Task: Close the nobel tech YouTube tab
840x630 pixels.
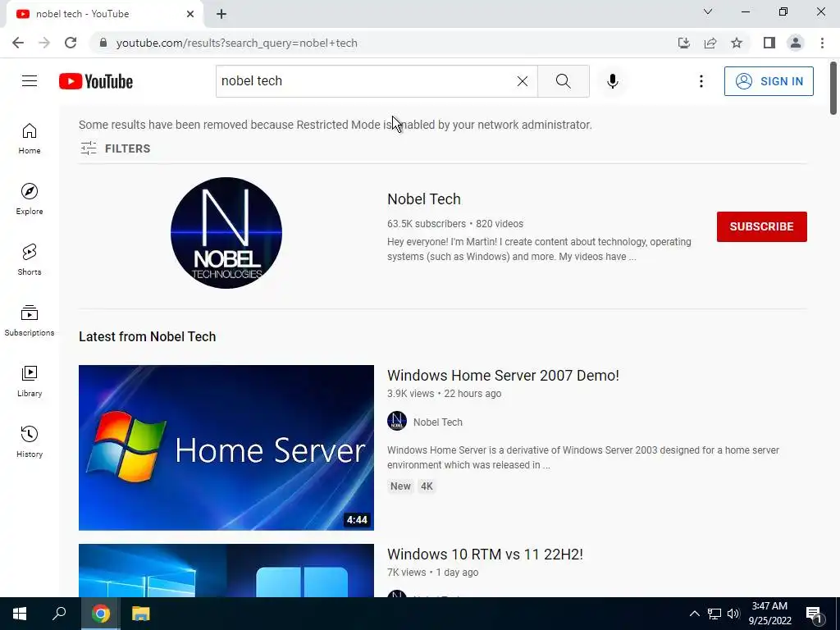Action: coord(190,14)
